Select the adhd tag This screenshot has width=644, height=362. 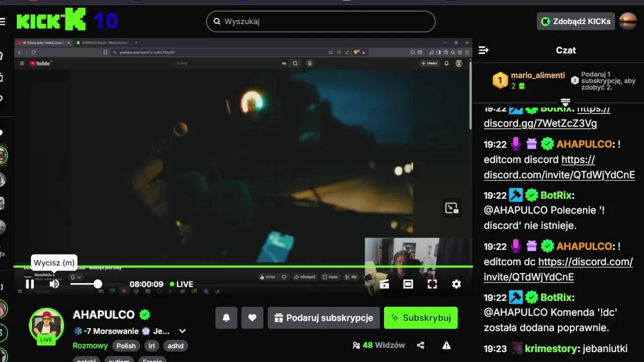176,346
